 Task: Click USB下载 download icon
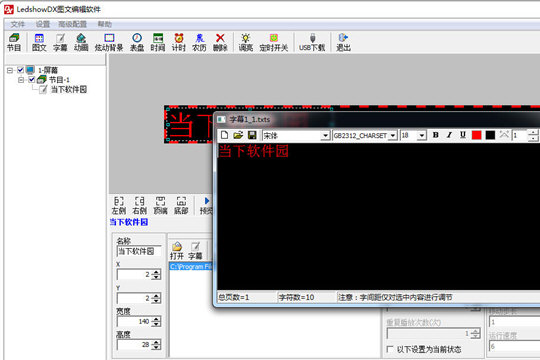tap(312, 42)
